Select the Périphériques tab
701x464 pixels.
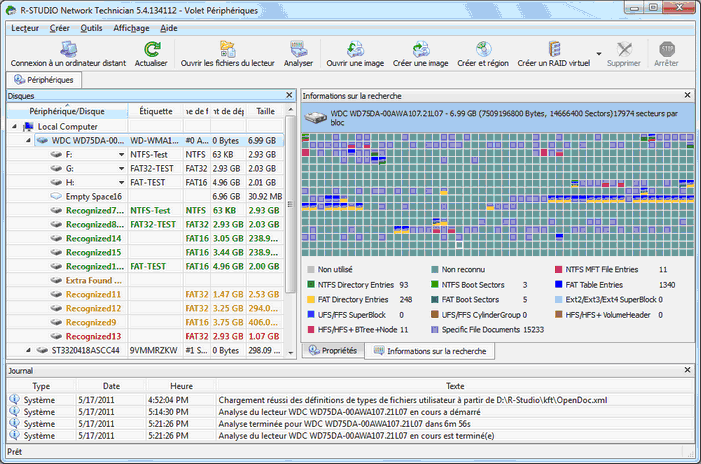(43, 80)
